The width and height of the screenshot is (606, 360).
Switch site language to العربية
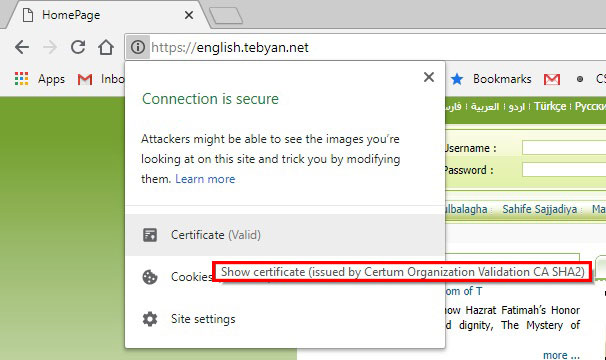(485, 106)
